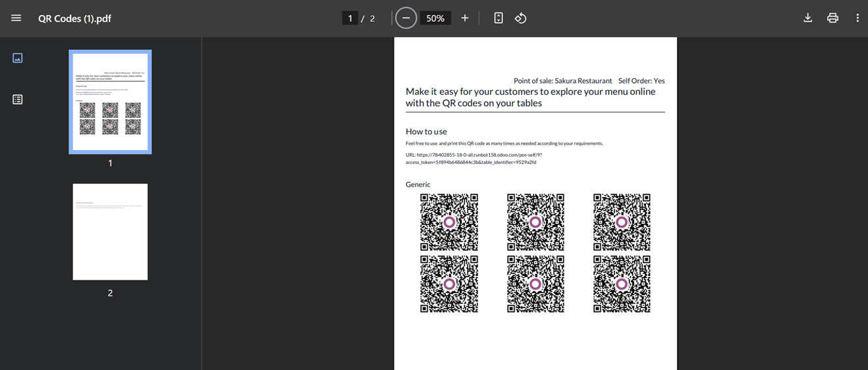The image size is (868, 370).
Task: Select the page 2 thumbnail
Action: [110, 232]
